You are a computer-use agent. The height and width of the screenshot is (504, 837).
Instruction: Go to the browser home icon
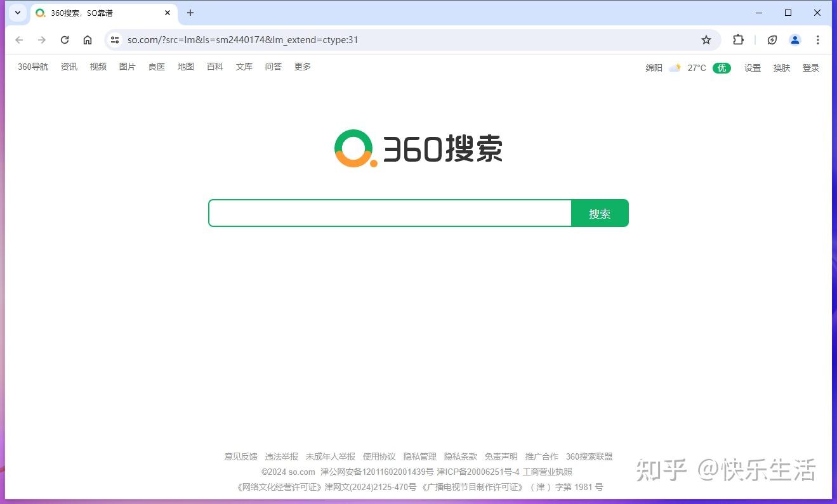[x=88, y=40]
